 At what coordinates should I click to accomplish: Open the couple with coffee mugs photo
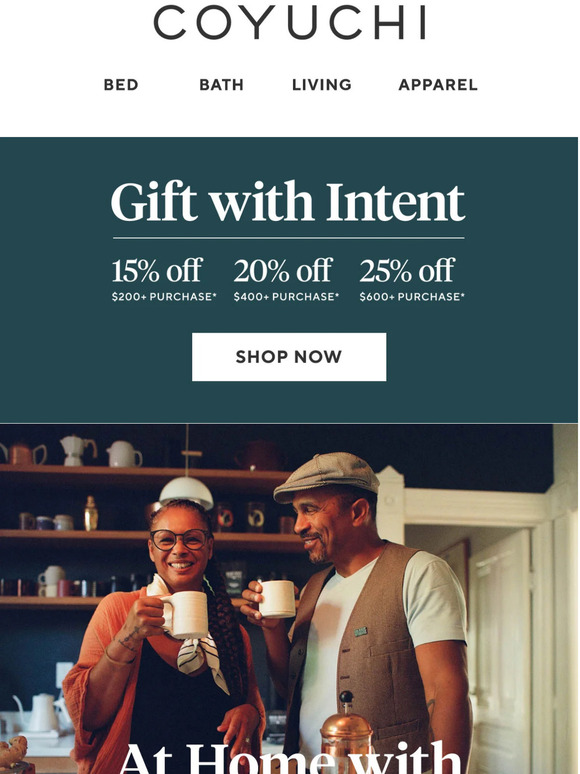(289, 598)
